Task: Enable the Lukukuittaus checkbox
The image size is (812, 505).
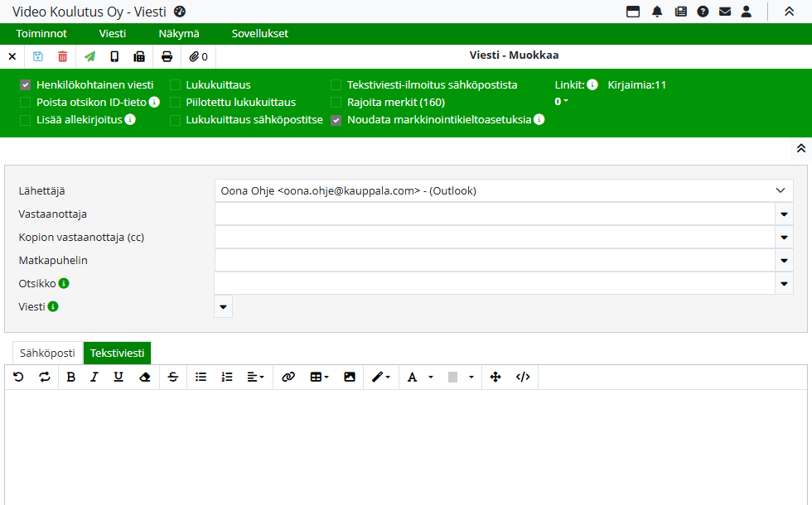Action: point(176,85)
